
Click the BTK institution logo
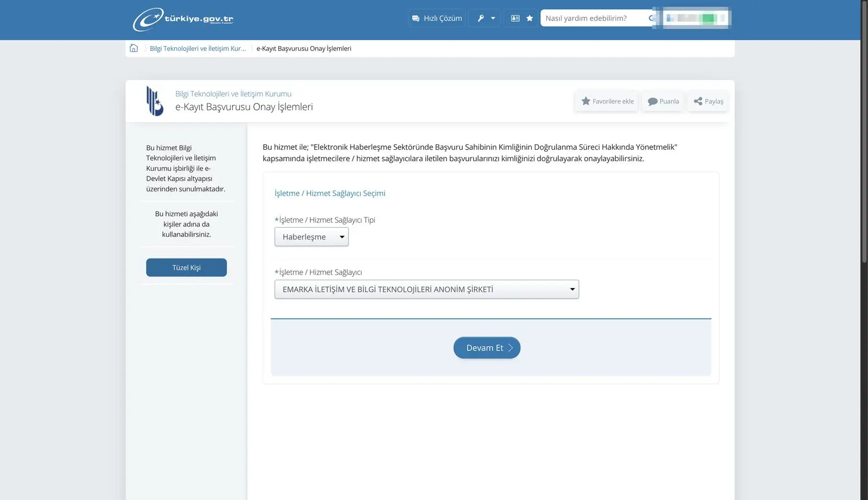(x=155, y=101)
